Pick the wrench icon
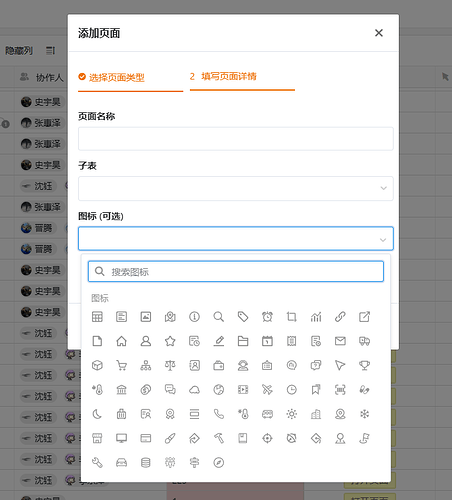Image resolution: width=452 pixels, height=500 pixels. click(x=97, y=463)
